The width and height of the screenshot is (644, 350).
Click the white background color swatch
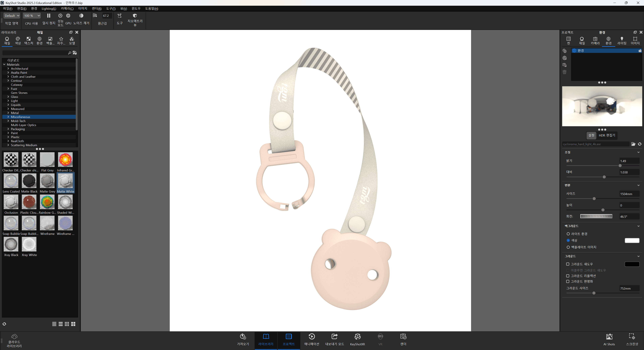[x=632, y=240]
